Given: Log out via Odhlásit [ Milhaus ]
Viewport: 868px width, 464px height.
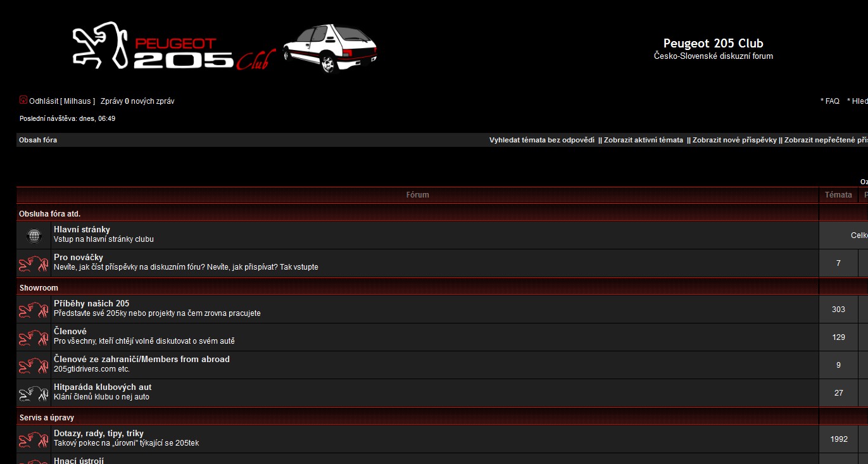Looking at the screenshot, I should tap(62, 101).
